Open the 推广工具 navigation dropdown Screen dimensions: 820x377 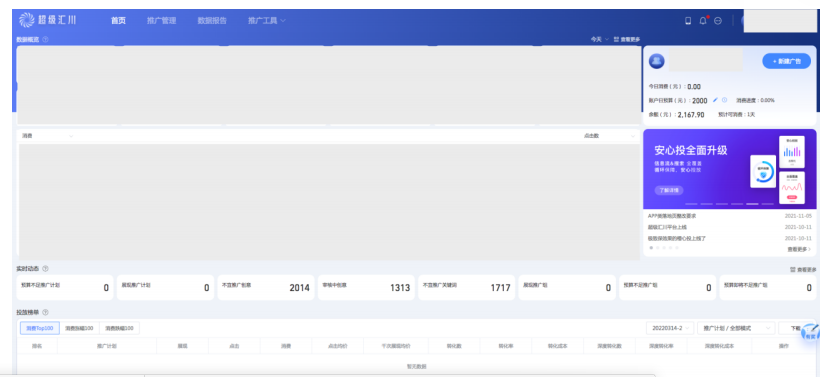[267, 21]
